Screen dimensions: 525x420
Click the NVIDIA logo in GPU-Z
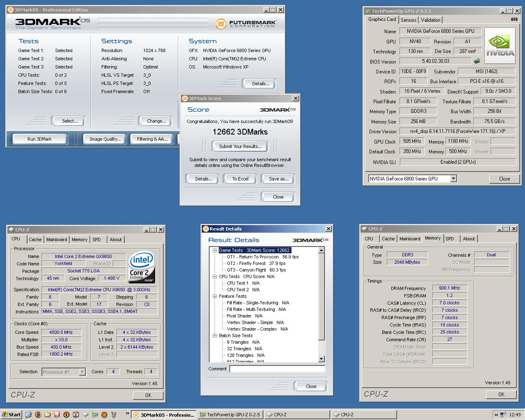500,46
